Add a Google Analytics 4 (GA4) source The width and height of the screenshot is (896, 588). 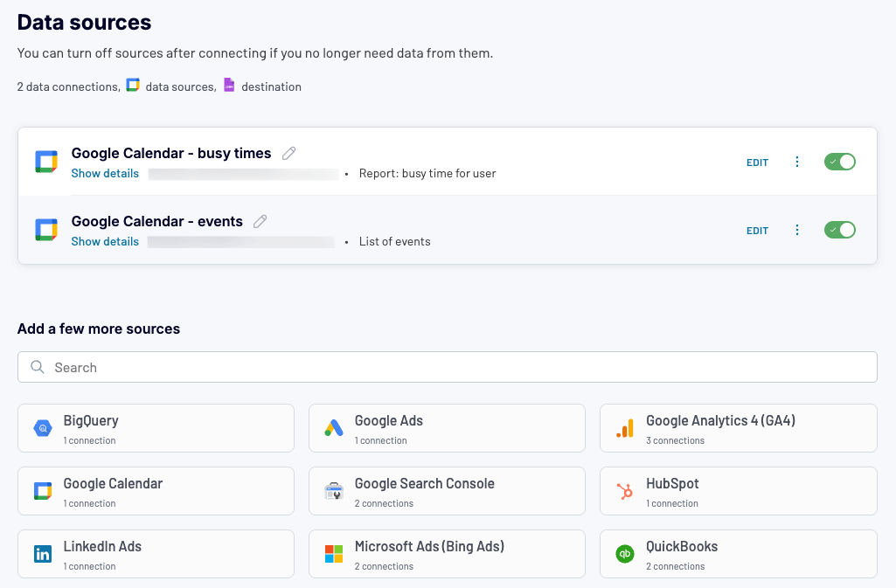(739, 428)
